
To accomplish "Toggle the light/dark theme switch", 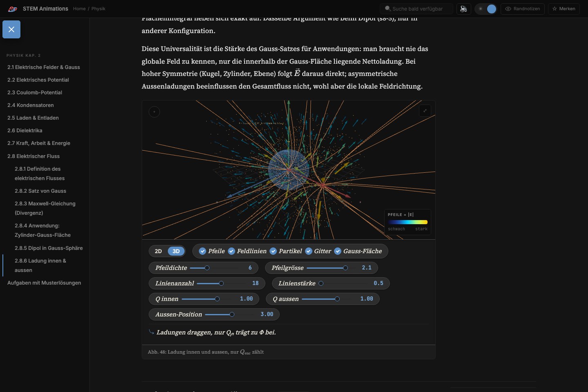I will point(486,9).
